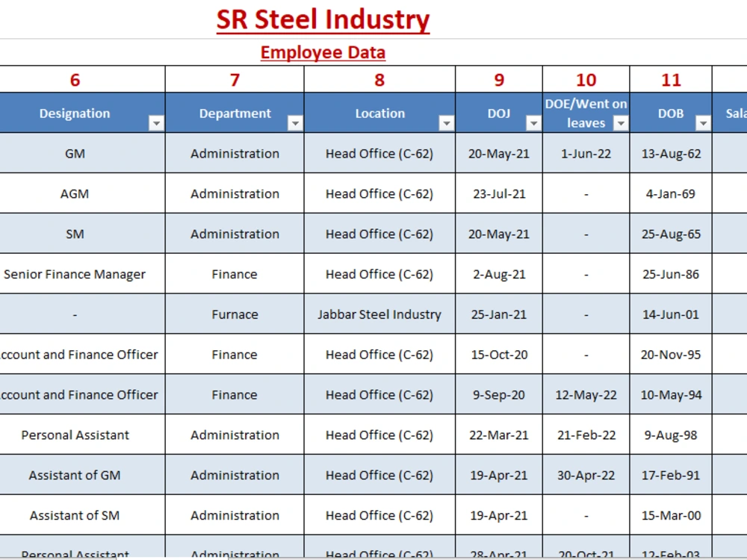Screen dimensions: 747x560
Task: Select the DOB cell 17-Feb-91
Action: tap(671, 475)
